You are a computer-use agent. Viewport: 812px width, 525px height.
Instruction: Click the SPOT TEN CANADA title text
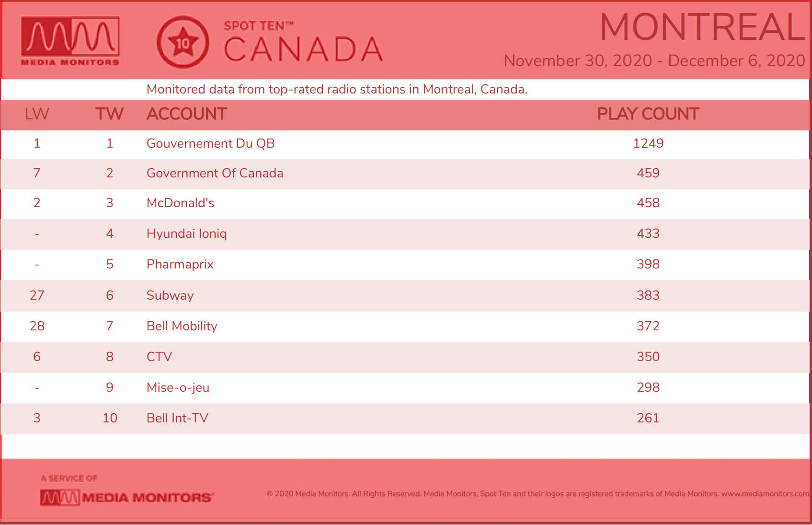pos(303,42)
